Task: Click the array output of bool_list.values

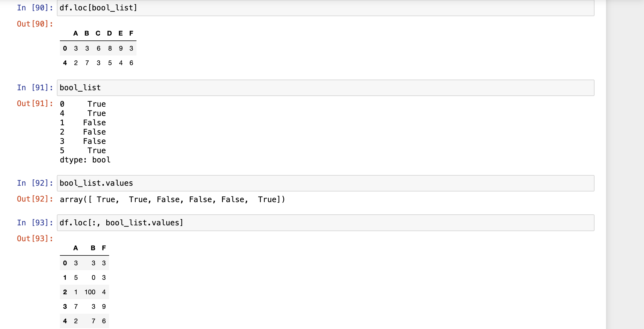Action: (x=173, y=200)
